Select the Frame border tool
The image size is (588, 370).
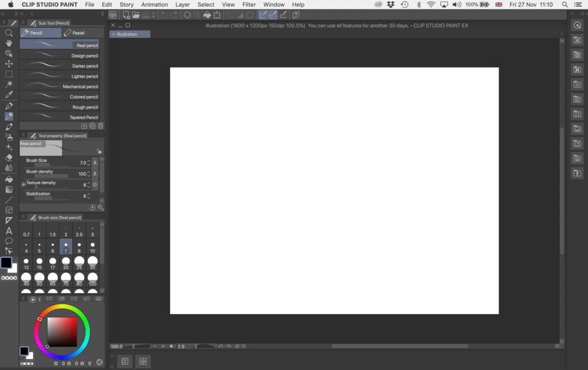click(9, 210)
